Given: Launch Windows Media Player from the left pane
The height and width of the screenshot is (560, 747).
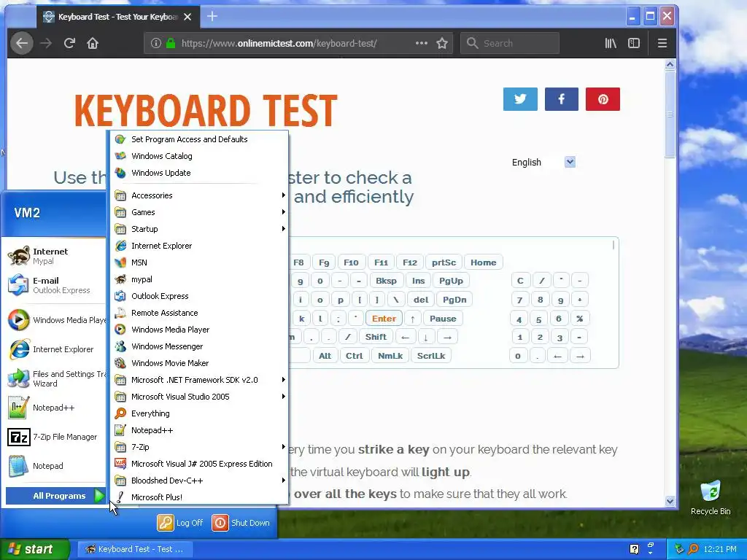Looking at the screenshot, I should pyautogui.click(x=55, y=320).
